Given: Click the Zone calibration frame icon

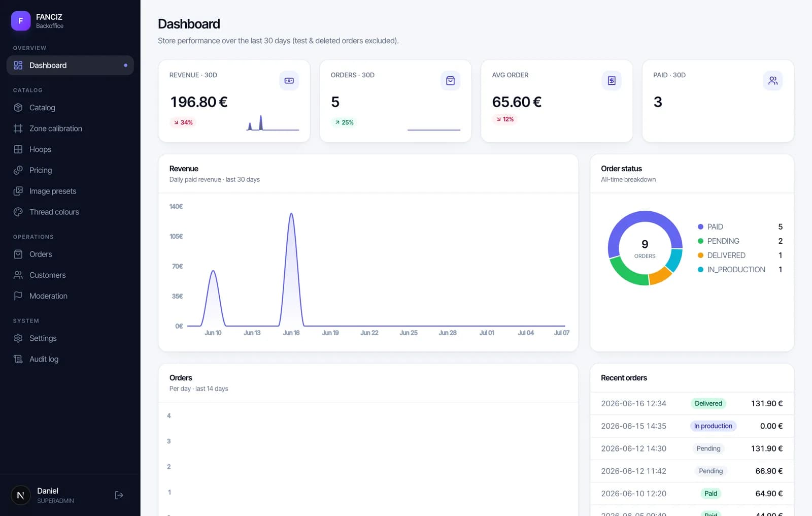Looking at the screenshot, I should point(18,128).
